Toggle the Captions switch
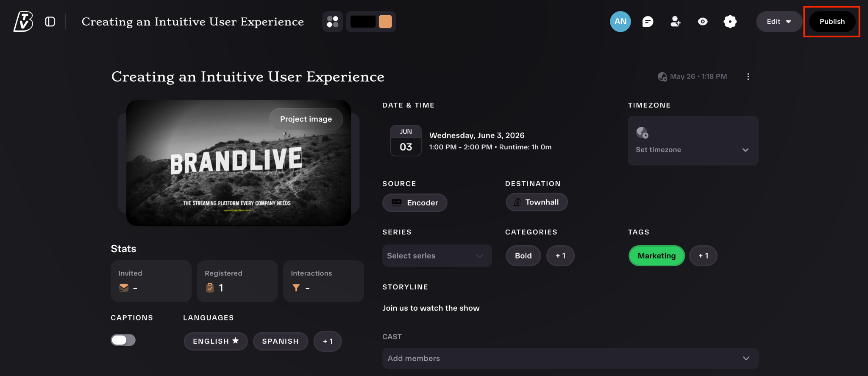This screenshot has width=868, height=376. (123, 340)
